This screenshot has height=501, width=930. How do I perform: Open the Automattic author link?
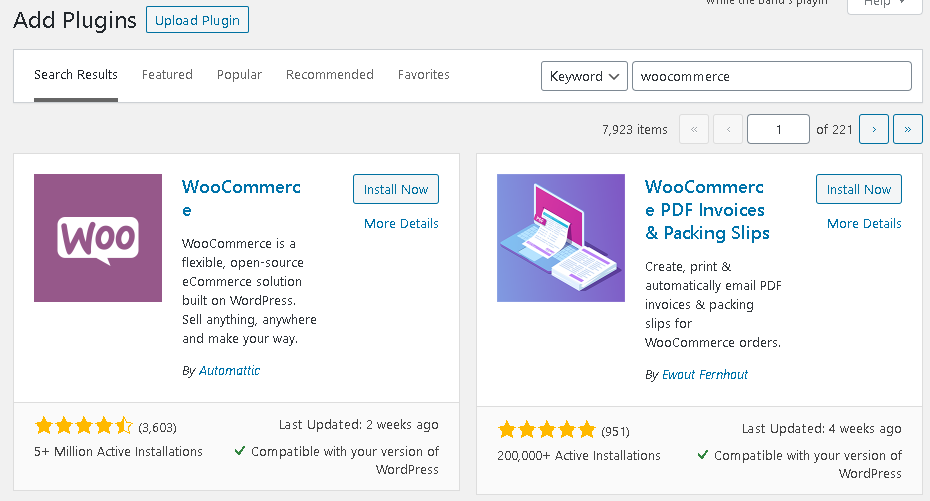(x=230, y=371)
